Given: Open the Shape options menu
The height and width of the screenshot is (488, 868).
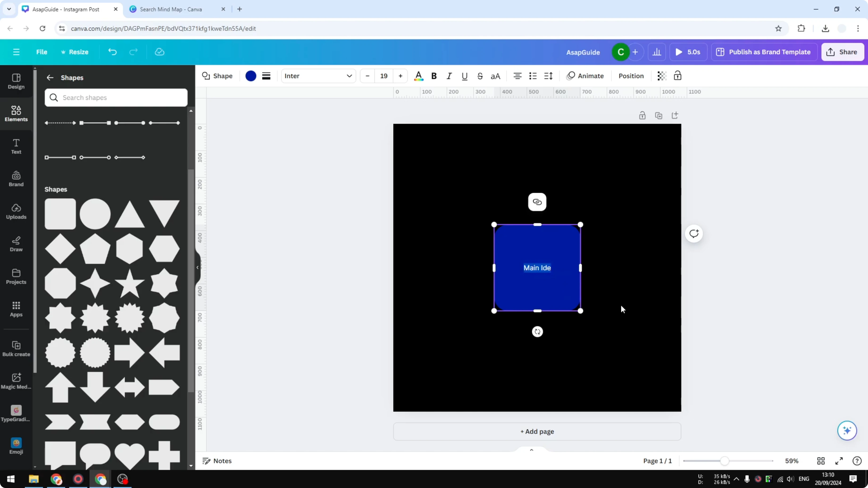Looking at the screenshot, I should click(x=217, y=76).
